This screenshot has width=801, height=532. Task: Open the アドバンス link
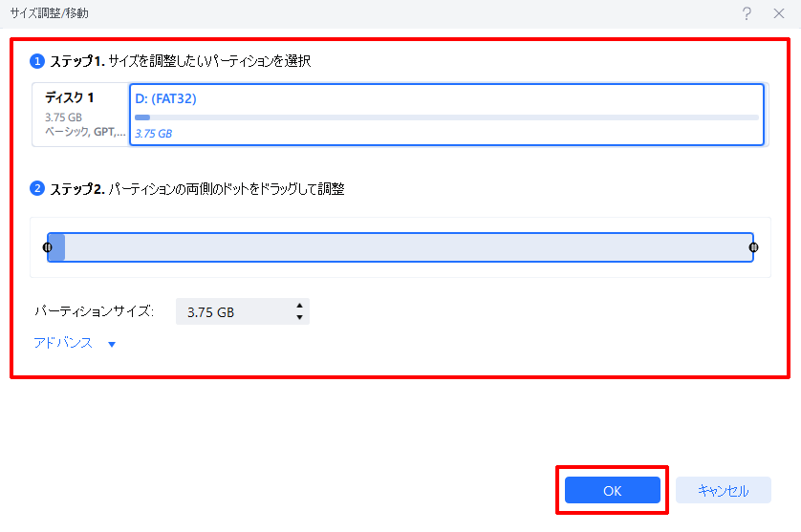(63, 343)
